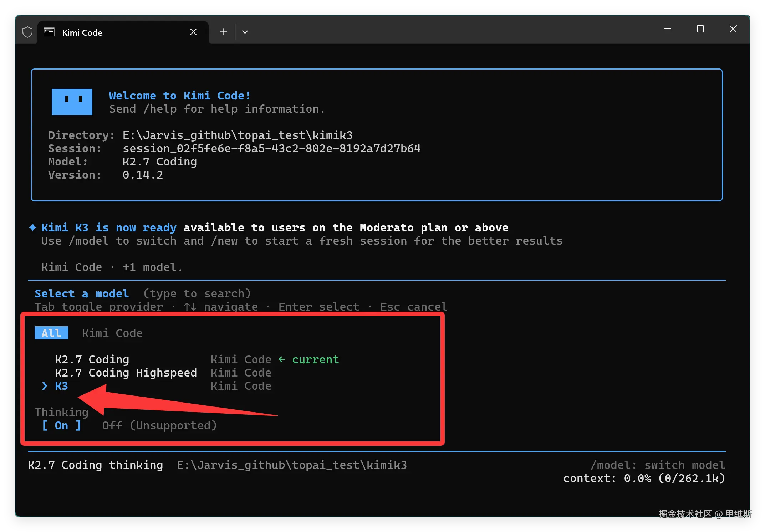This screenshot has height=532, width=765.
Task: Click the shield icon in the title bar
Action: coord(27,32)
